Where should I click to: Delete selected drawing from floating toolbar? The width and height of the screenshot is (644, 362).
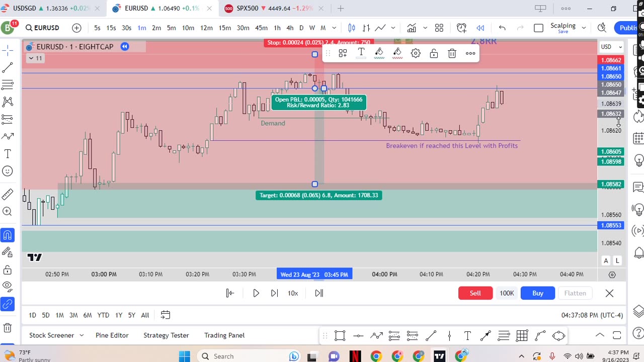tap(452, 53)
